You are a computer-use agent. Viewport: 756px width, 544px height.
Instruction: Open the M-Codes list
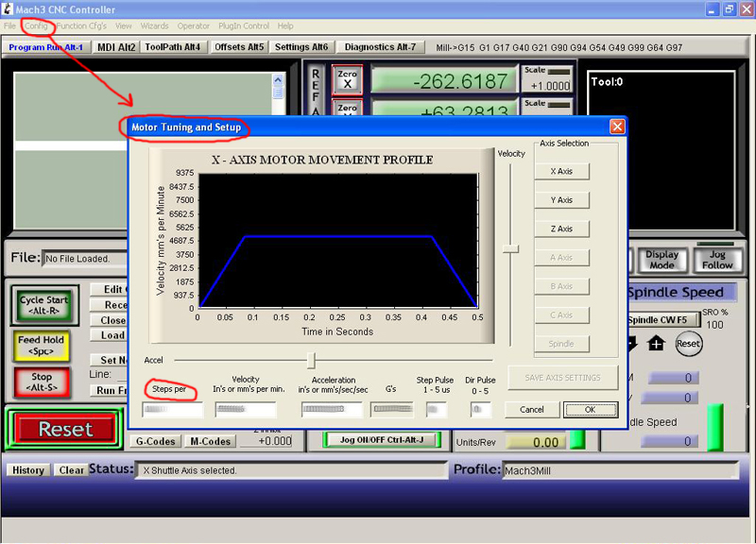coord(210,441)
